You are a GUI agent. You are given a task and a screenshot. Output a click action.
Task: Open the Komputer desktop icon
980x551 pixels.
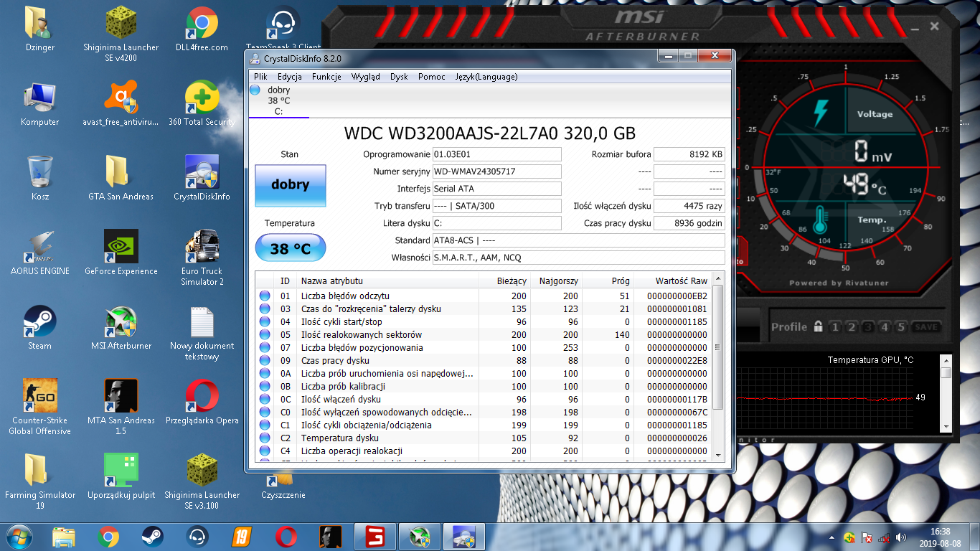[39, 103]
